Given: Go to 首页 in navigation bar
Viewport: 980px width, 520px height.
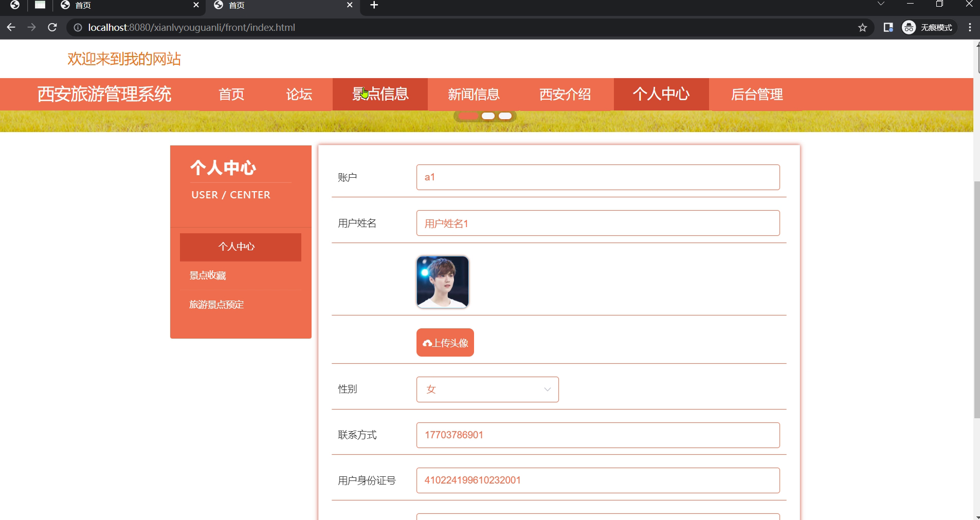Looking at the screenshot, I should click(231, 94).
